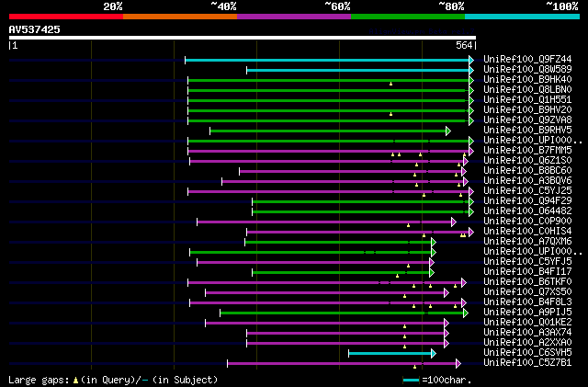Screen dimensions: 588x387
Task: Click the short cyan C6SVH5 alignment bar
Action: 390,353
